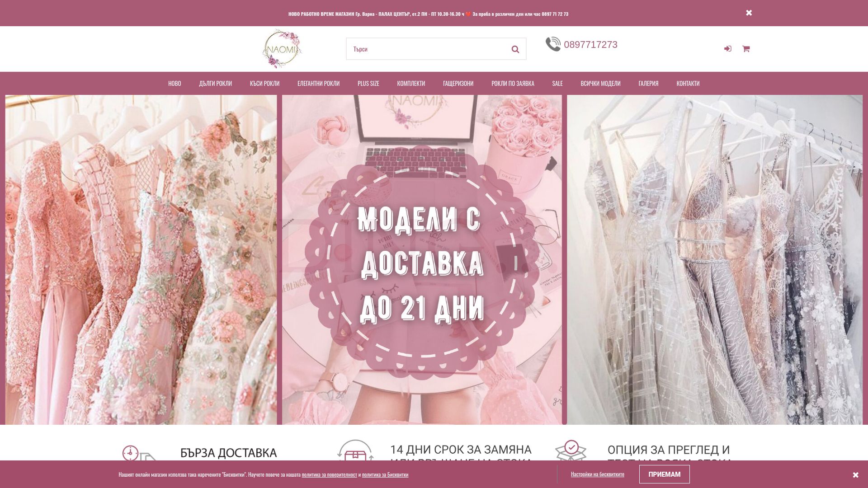Click the search magnifier icon
Image resolution: width=868 pixels, height=488 pixels.
(x=515, y=49)
